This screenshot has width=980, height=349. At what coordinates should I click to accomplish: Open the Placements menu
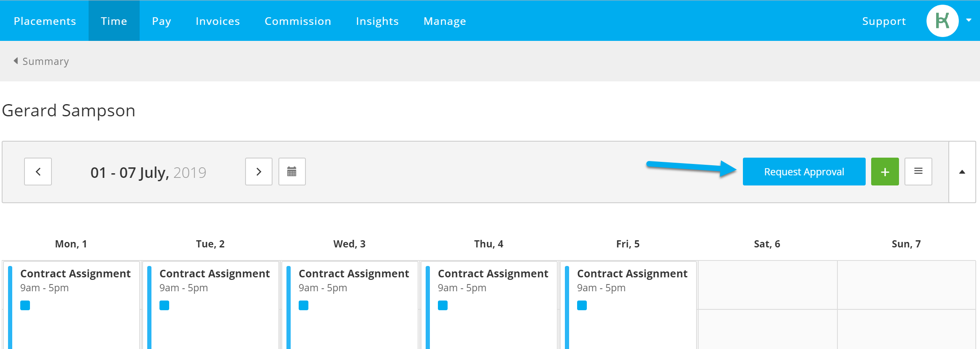tap(45, 21)
